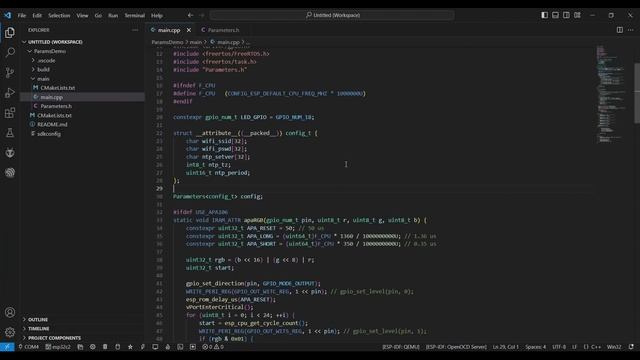Viewport: 640px width, 360px height.
Task: Open sdkconfig in the file tree
Action: pyautogui.click(x=83, y=134)
